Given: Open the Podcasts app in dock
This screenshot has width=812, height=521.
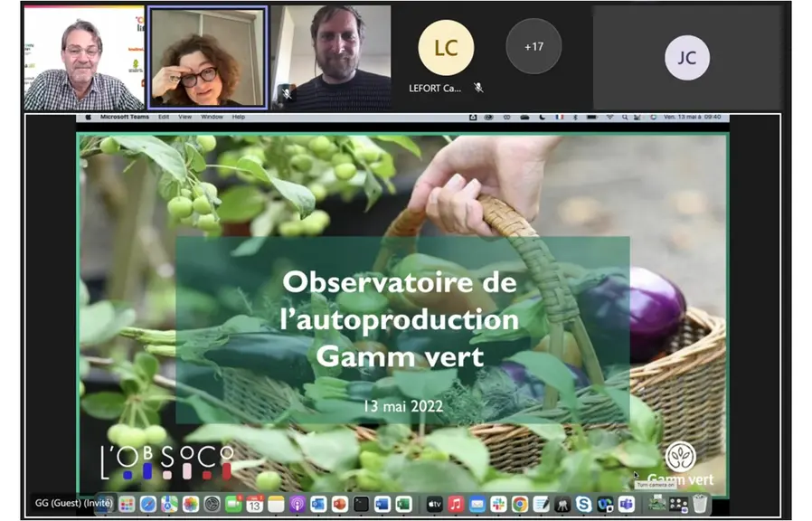Looking at the screenshot, I should [297, 504].
